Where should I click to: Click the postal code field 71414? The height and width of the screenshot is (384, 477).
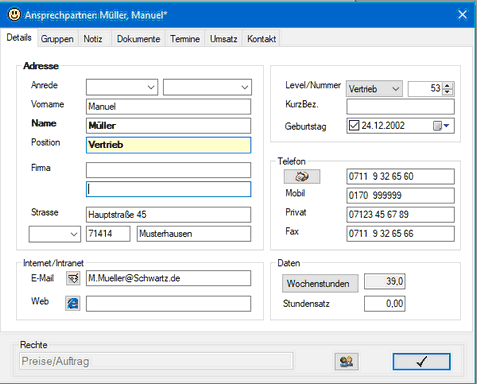[x=108, y=234]
